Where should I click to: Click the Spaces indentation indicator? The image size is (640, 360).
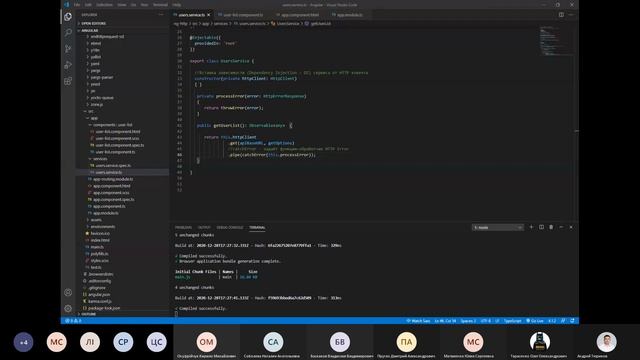tap(468, 321)
